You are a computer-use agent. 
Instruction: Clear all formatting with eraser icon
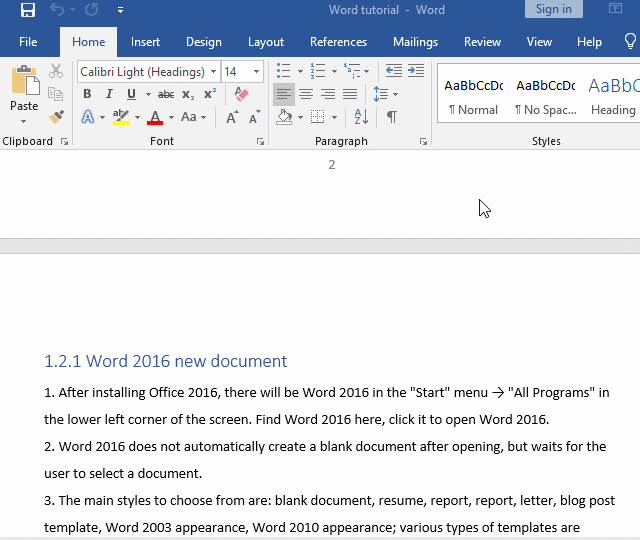point(242,94)
